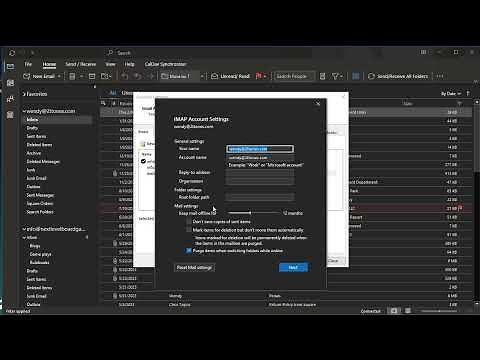Click the Reset Mail settings button

[x=194, y=267]
